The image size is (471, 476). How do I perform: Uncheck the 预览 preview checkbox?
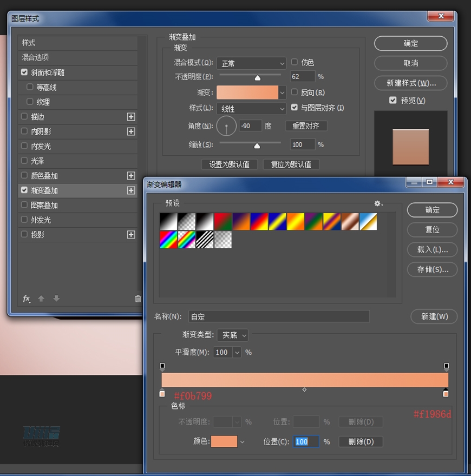pos(393,101)
